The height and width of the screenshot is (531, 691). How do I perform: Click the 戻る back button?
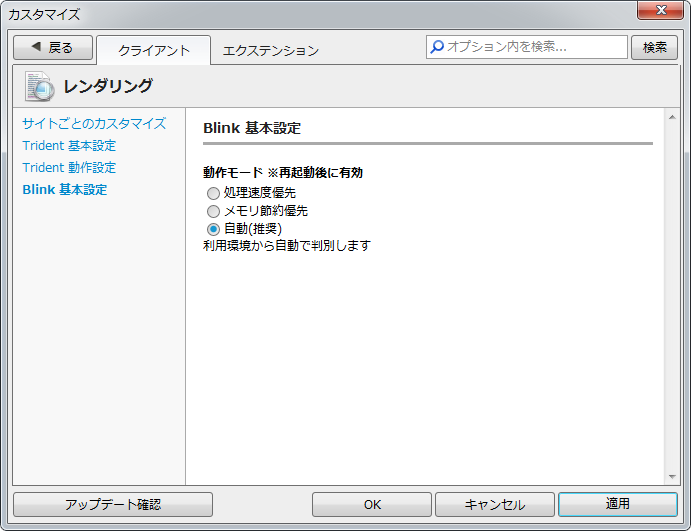[x=53, y=48]
